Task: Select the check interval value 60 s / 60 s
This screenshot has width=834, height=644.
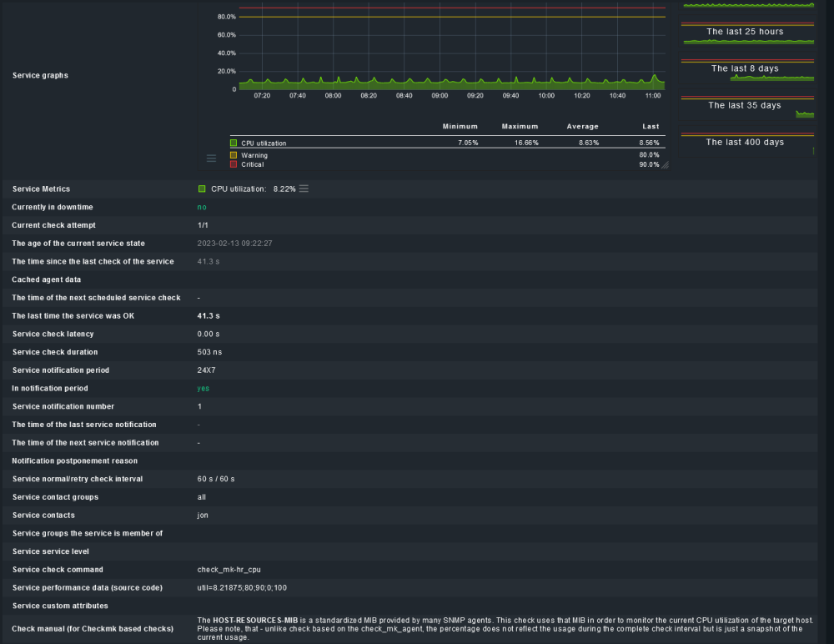Action: (x=216, y=479)
